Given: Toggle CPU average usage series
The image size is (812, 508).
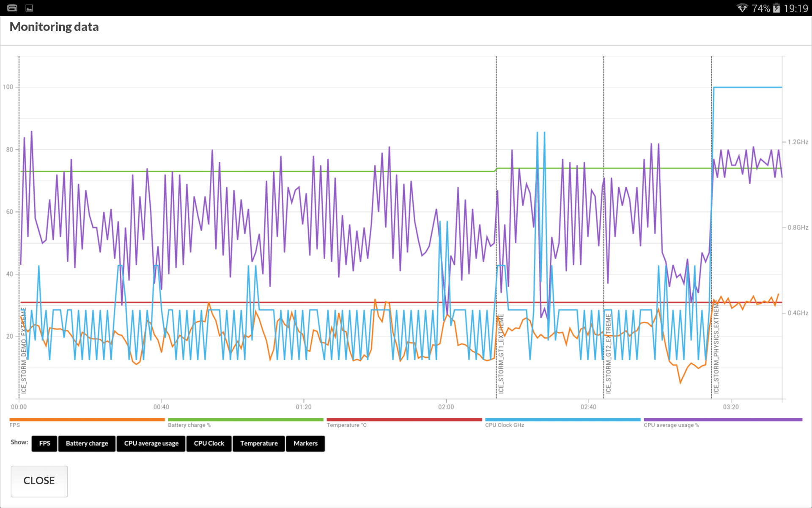Looking at the screenshot, I should click(151, 443).
